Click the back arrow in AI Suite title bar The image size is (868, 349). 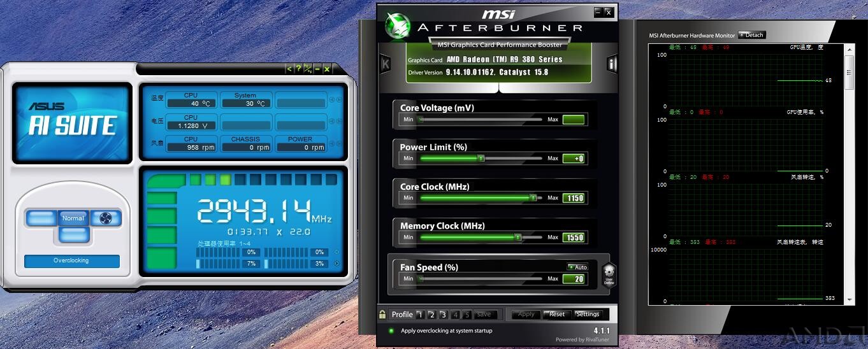pos(289,69)
